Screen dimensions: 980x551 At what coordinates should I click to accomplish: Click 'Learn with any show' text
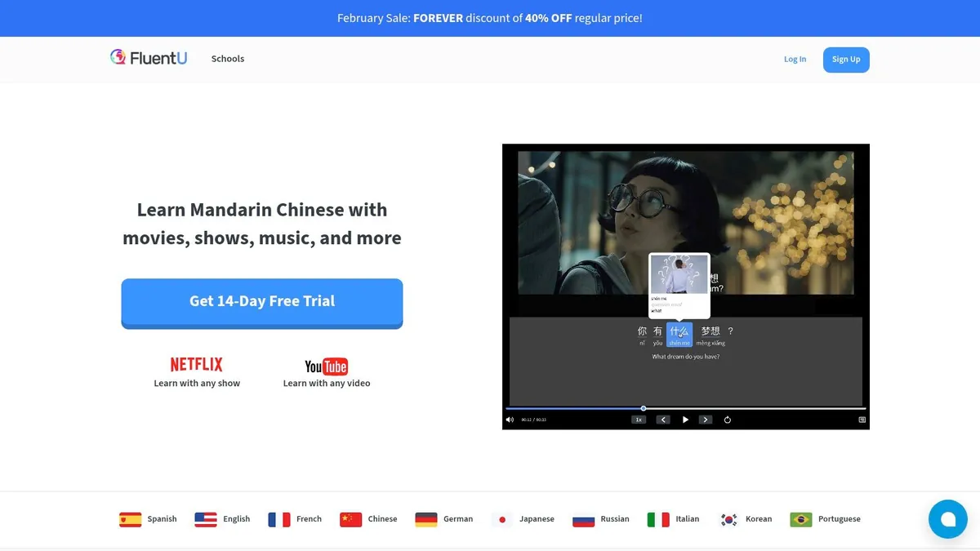click(197, 384)
